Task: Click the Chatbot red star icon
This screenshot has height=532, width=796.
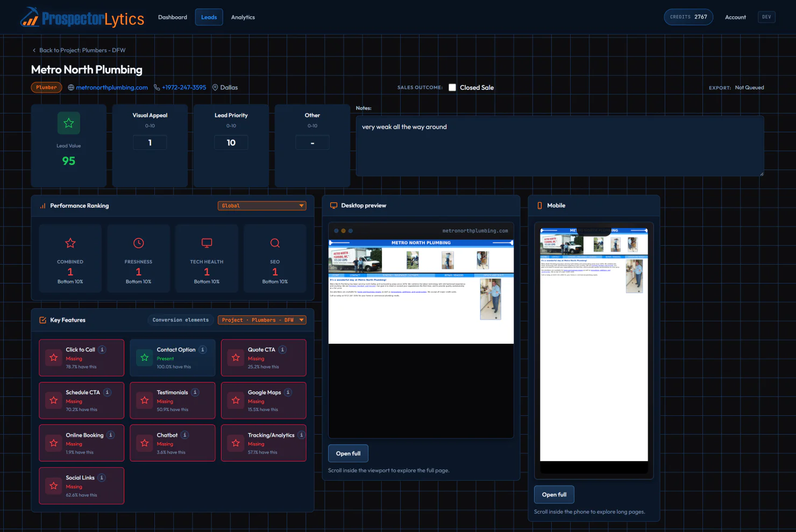Action: (145, 443)
